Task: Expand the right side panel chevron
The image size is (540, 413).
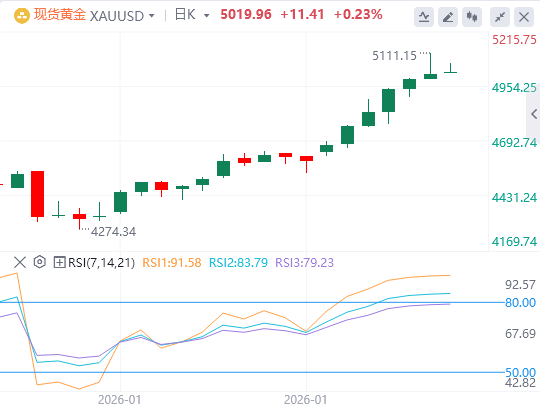Action: [x=534, y=114]
